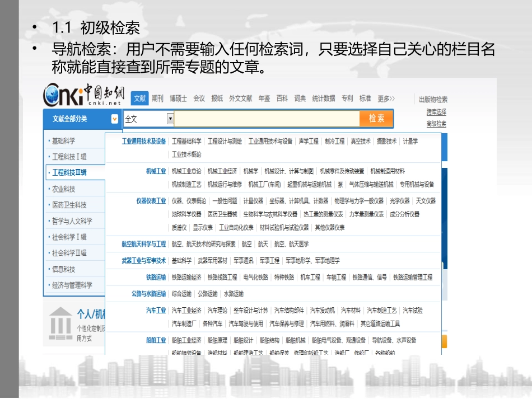The height and width of the screenshot is (399, 532).
Task: Select 基础科学 category
Action: coord(64,140)
